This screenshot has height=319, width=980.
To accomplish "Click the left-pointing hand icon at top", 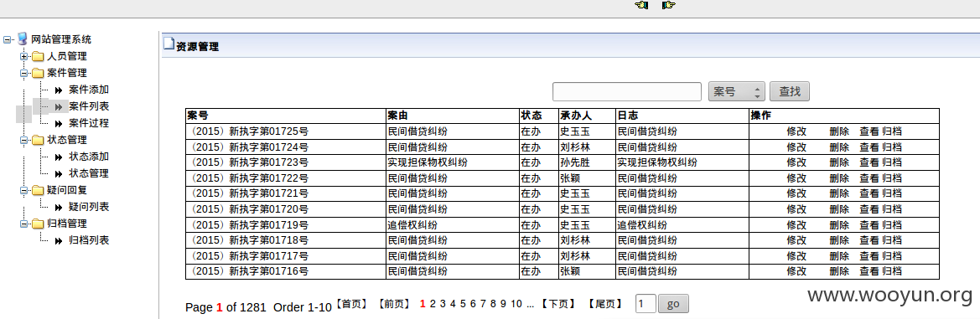I will [641, 5].
